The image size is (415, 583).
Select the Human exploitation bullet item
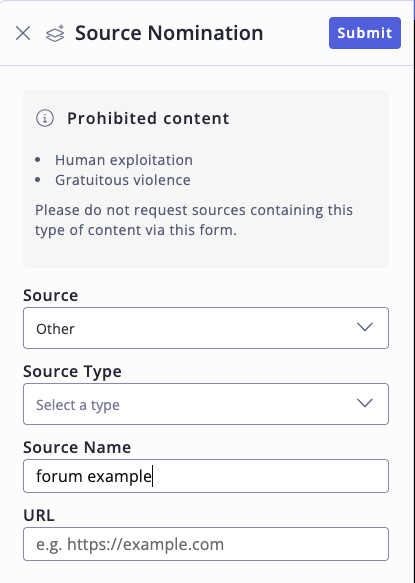[124, 160]
